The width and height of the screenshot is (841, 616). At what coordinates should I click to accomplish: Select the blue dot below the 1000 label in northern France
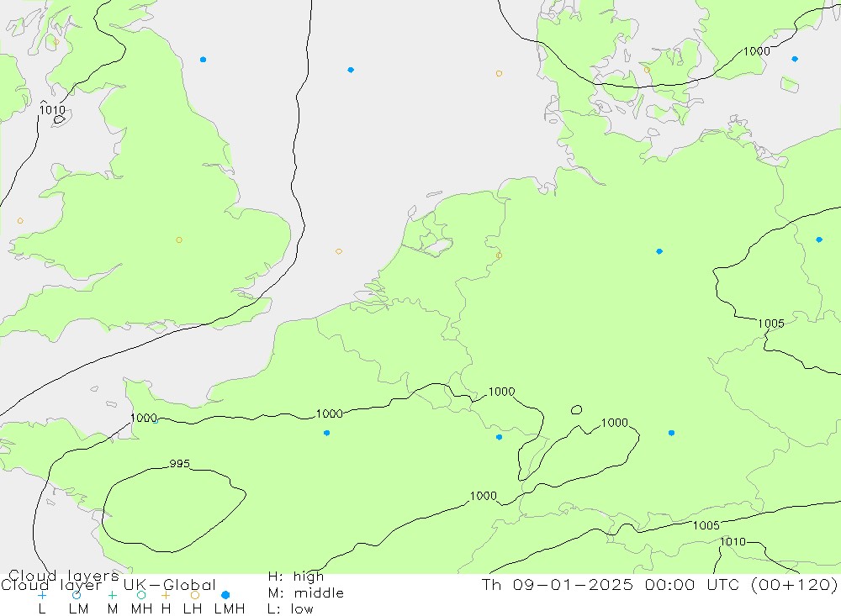pyautogui.click(x=326, y=433)
